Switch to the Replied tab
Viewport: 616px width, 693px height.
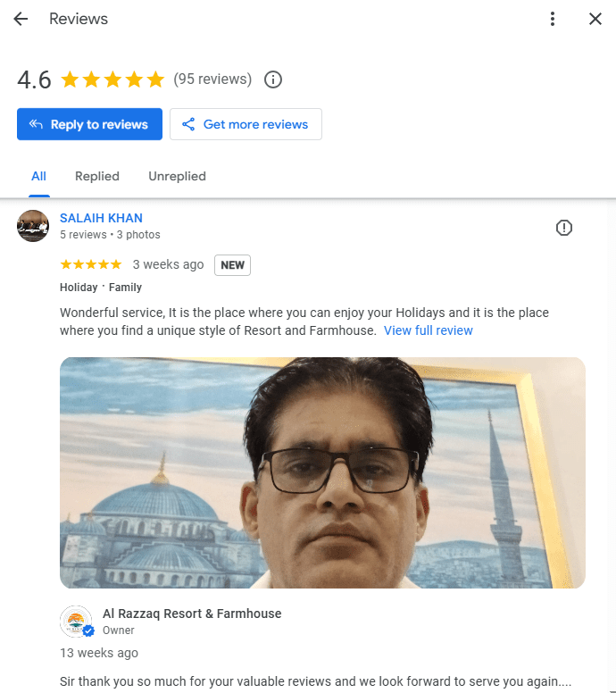tap(97, 176)
